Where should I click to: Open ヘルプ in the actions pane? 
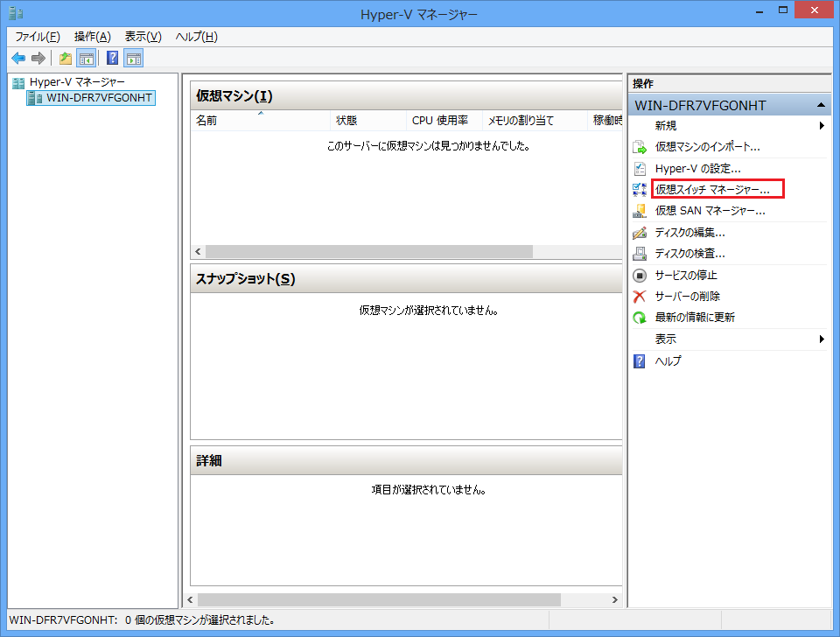coord(668,361)
